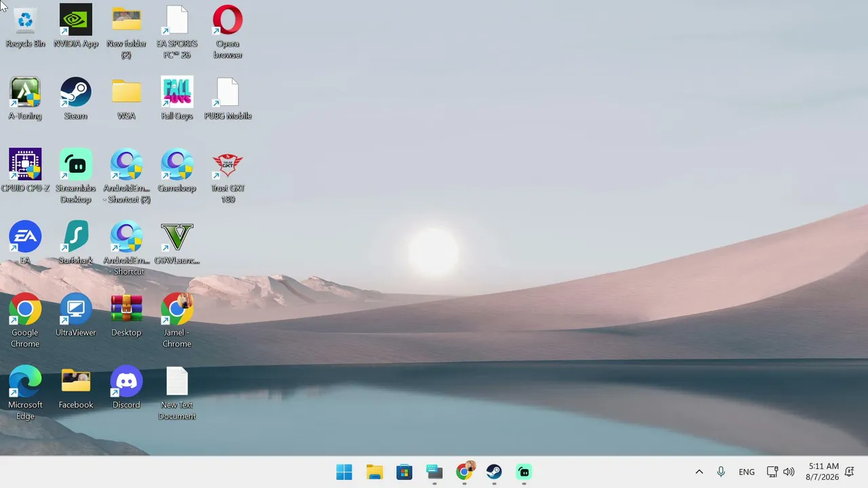868x488 pixels.
Task: Select the New Text Document file
Action: coord(177,394)
